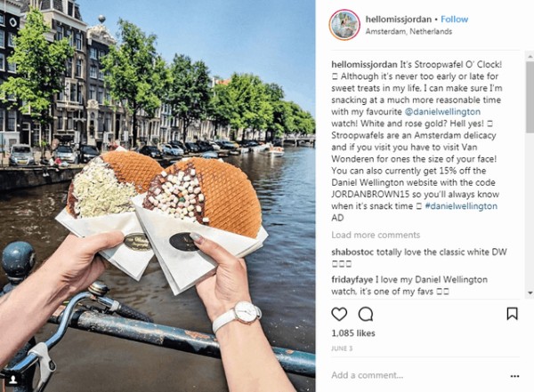This screenshot has width=534, height=392.
Task: Open shabostoc's profile from the comment
Action: pos(352,252)
